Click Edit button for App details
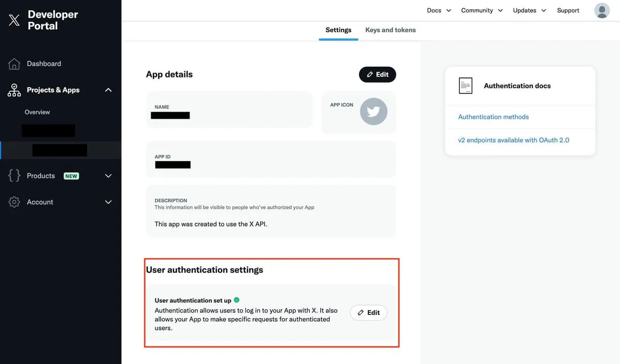Screen dimensions: 620x364 pyautogui.click(x=377, y=74)
